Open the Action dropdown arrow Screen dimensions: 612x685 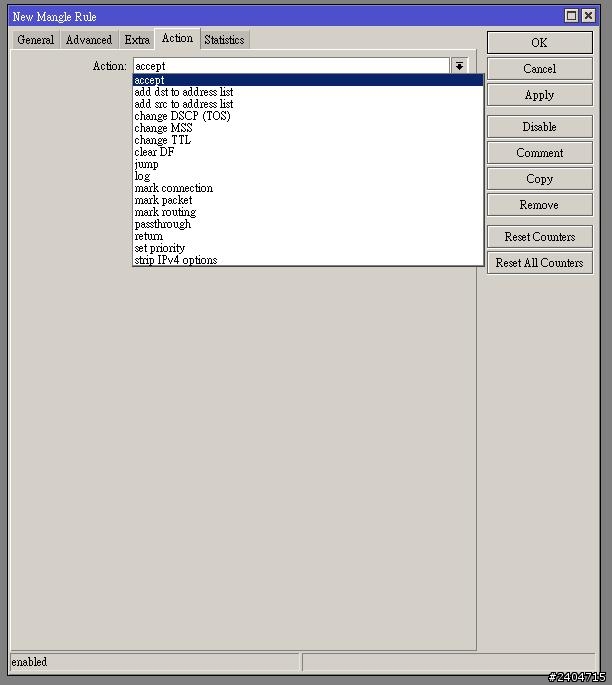[x=459, y=66]
